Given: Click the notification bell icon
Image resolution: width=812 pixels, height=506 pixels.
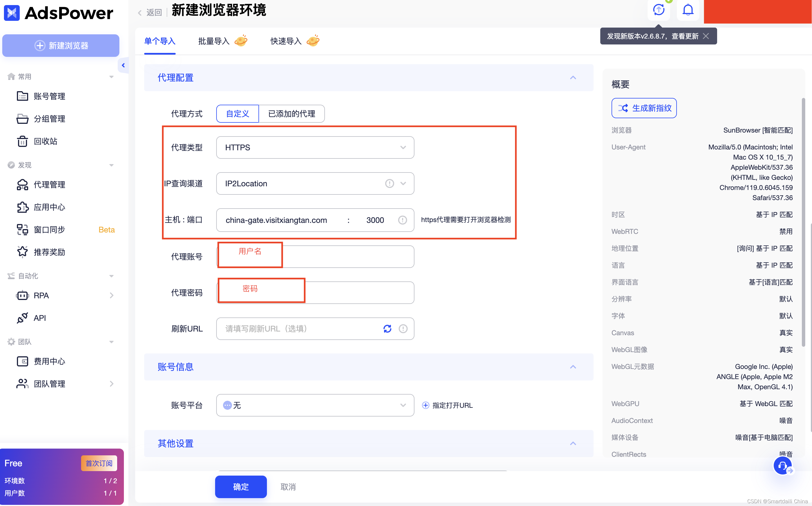Looking at the screenshot, I should click(688, 10).
